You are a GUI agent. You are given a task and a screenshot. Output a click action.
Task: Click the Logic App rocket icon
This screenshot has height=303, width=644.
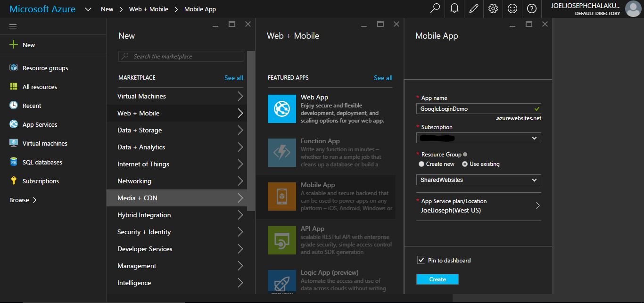282,281
